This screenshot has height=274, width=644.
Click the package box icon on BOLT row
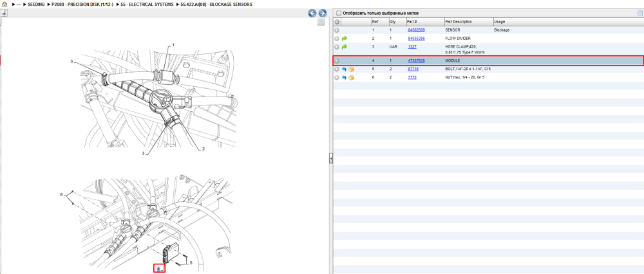351,69
